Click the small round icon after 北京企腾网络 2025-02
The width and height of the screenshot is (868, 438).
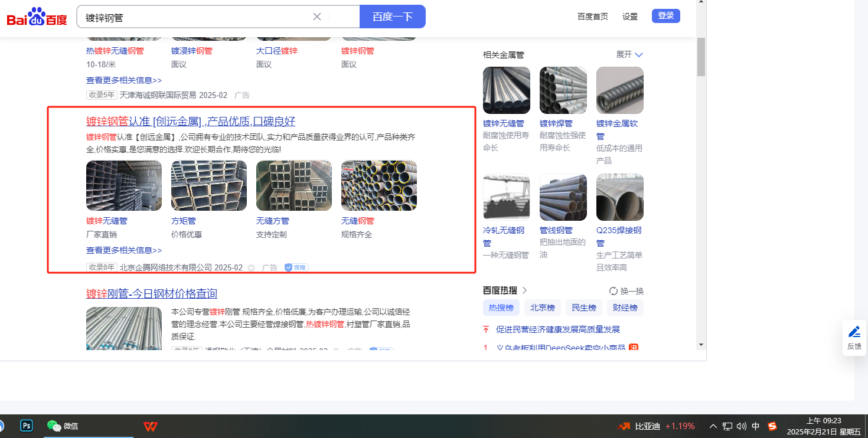pyautogui.click(x=252, y=268)
